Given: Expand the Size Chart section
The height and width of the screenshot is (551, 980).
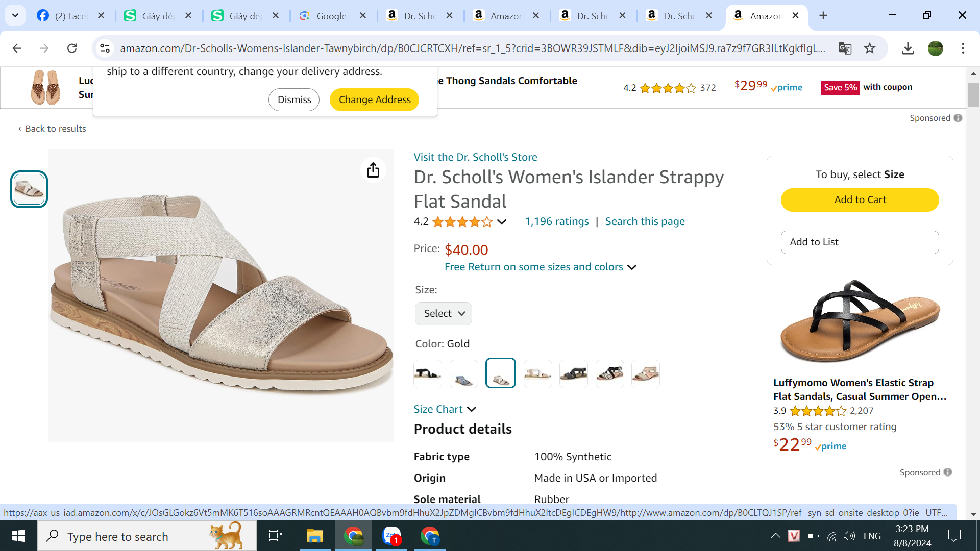Looking at the screenshot, I should (445, 409).
